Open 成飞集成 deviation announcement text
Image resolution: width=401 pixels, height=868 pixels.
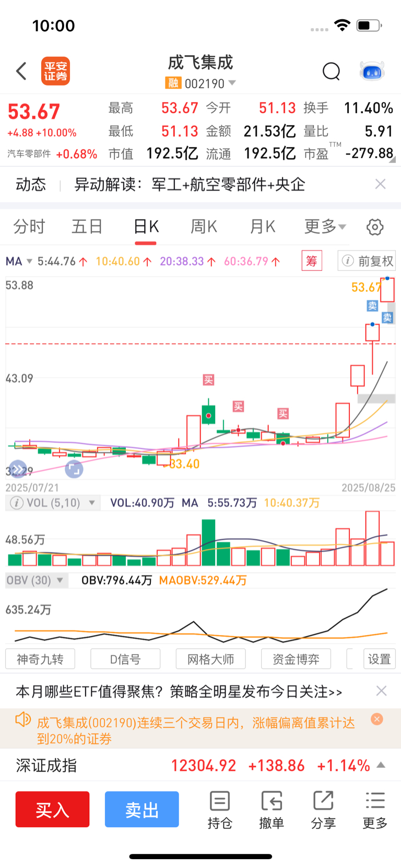click(x=196, y=730)
